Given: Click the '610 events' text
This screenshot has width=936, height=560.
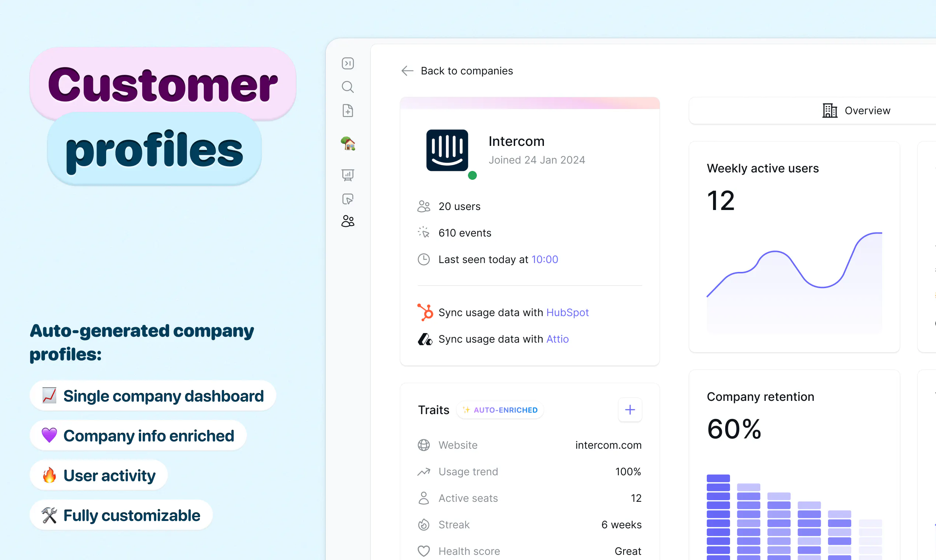Looking at the screenshot, I should 465,233.
